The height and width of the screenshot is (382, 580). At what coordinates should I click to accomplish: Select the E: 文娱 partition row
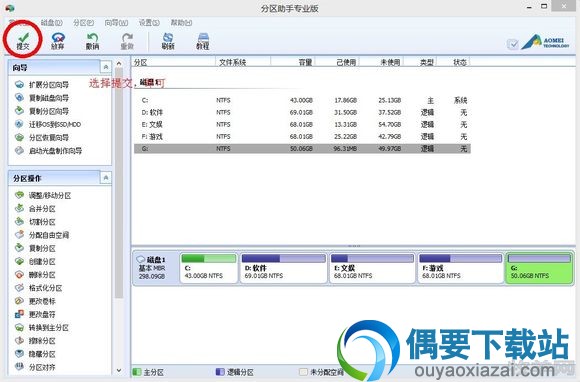302,125
